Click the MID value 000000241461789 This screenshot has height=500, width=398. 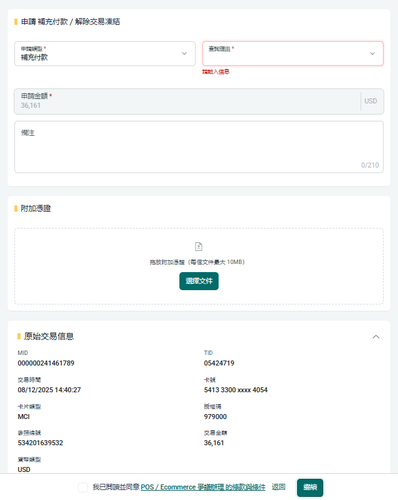[46, 363]
